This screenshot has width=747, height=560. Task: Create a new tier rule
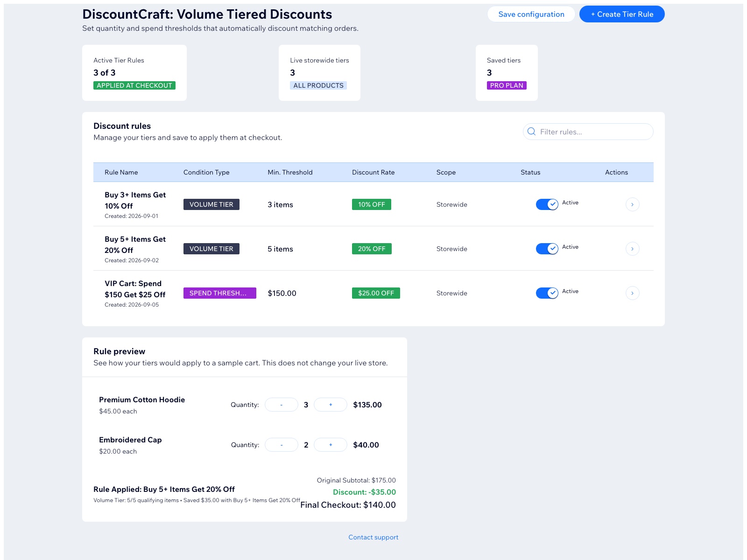(622, 14)
